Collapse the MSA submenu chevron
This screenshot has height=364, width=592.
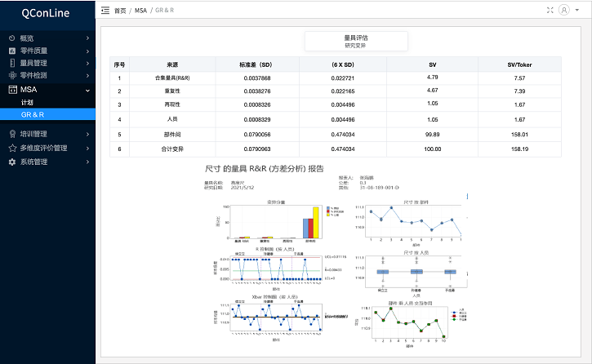point(87,90)
